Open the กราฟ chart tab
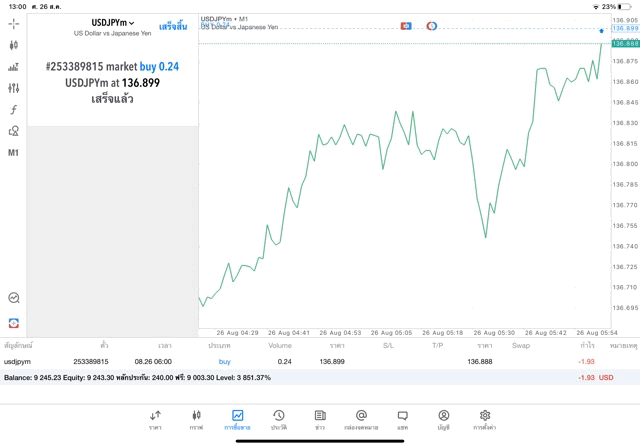640x447 pixels. 196,420
